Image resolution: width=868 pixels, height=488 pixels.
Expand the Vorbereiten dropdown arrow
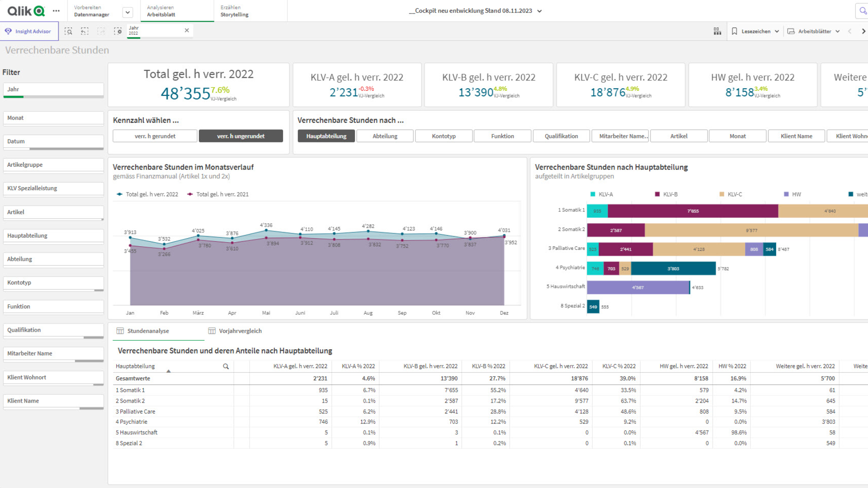127,12
